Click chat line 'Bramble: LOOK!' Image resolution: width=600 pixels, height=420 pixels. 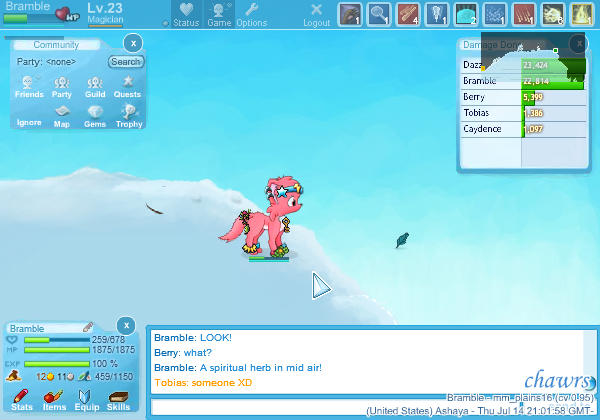pos(193,338)
